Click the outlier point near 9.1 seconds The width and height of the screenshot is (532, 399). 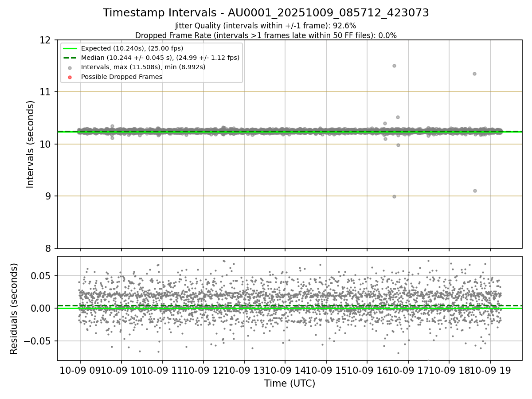coord(475,191)
